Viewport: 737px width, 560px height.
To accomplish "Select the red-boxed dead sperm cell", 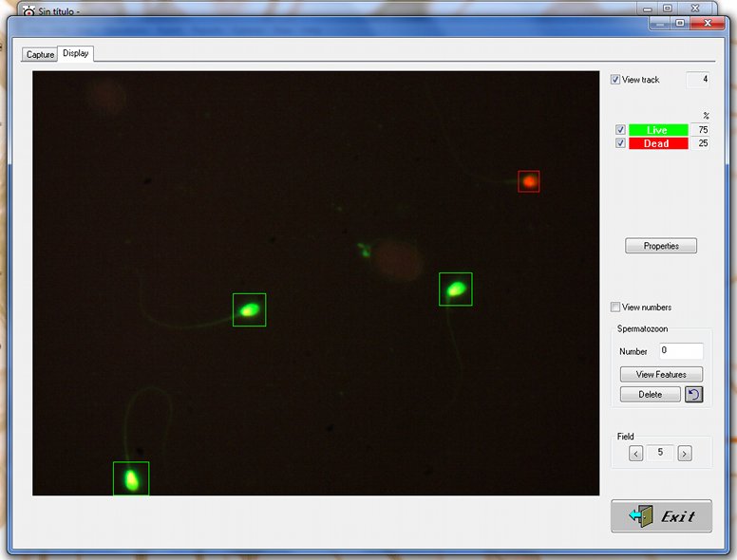I will (529, 181).
